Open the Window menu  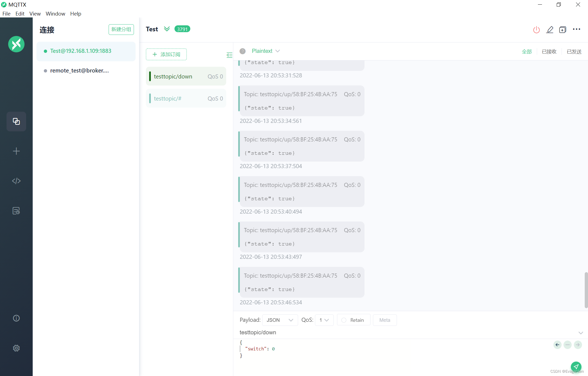[x=55, y=14]
